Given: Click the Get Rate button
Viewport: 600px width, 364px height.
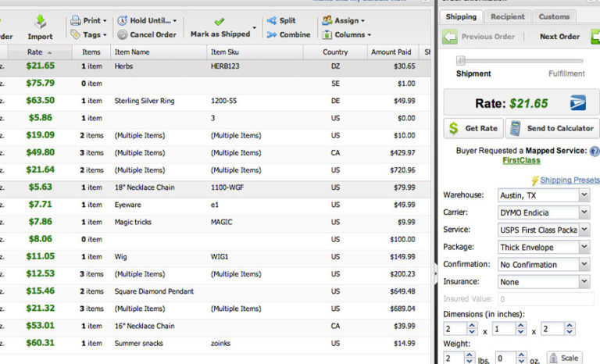Looking at the screenshot, I should click(x=473, y=128).
